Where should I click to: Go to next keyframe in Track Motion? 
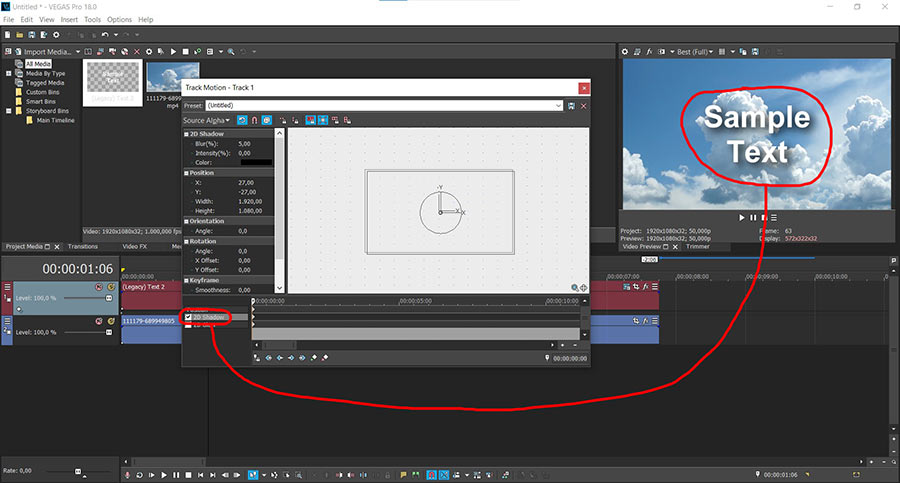click(x=291, y=358)
